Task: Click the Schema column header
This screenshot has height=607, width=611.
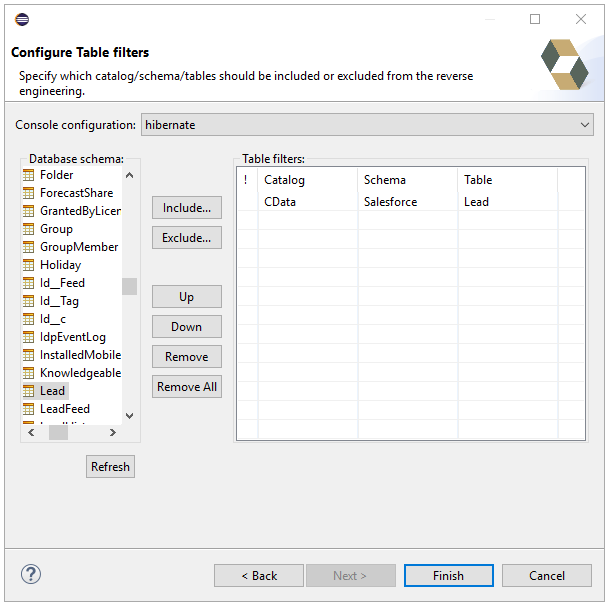Action: pyautogui.click(x=408, y=180)
